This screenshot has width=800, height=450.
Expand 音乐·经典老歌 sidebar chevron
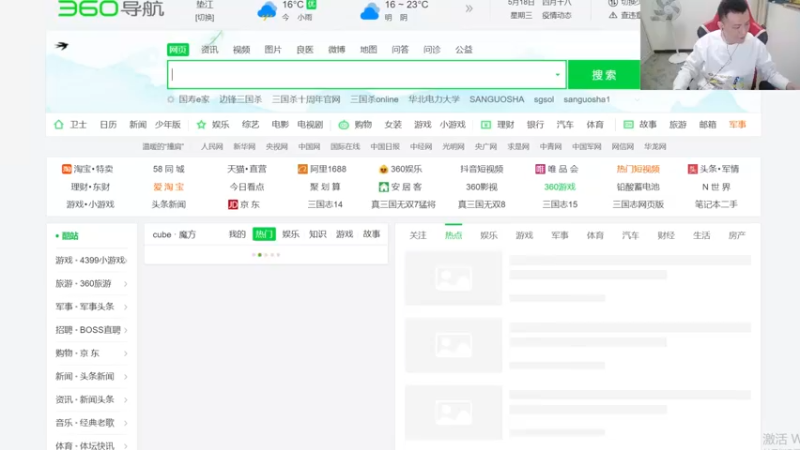click(126, 423)
